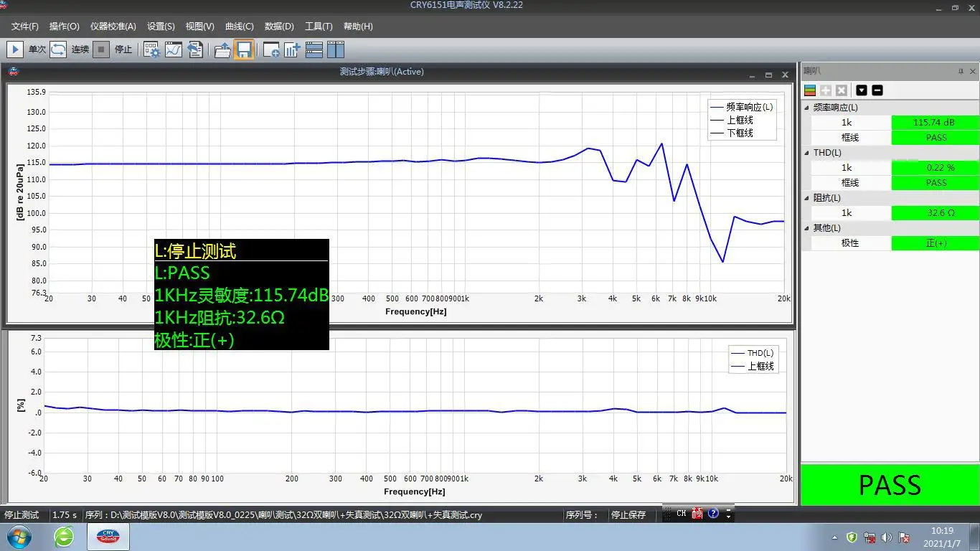Toggle pin on the 喇叭 side panel
This screenshot has height=551, width=980.
[x=961, y=72]
